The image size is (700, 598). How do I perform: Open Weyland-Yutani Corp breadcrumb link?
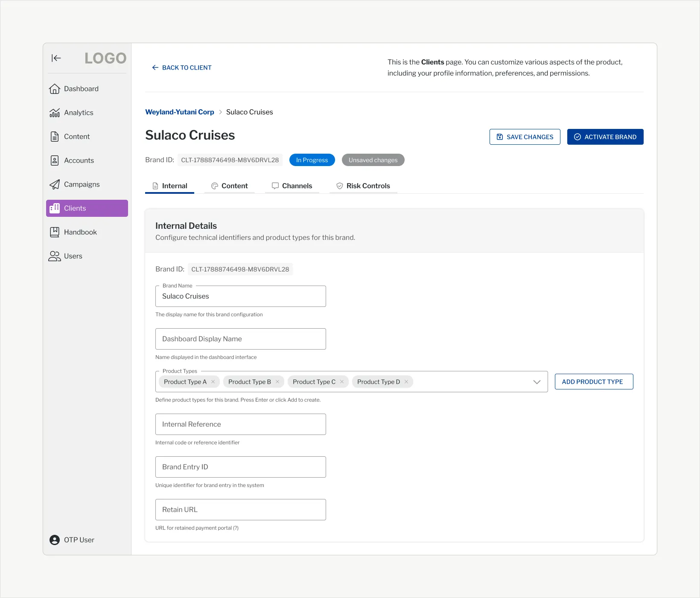(x=180, y=112)
